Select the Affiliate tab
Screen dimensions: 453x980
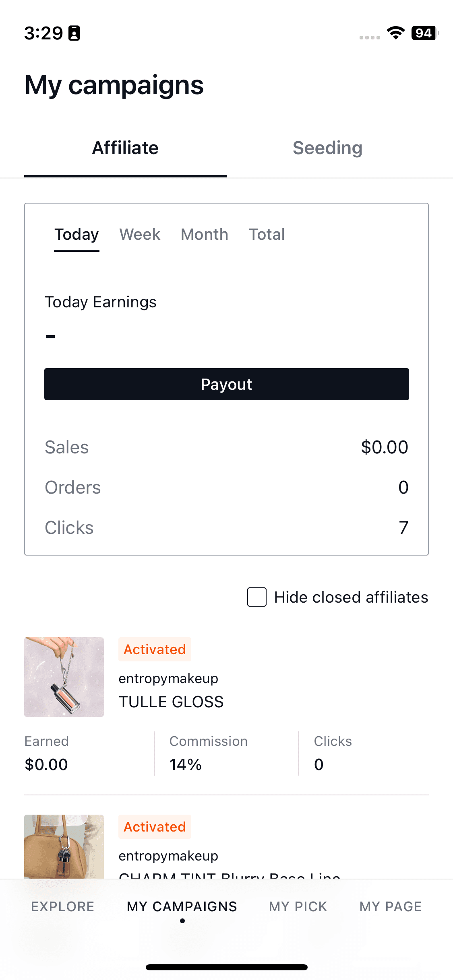[125, 148]
